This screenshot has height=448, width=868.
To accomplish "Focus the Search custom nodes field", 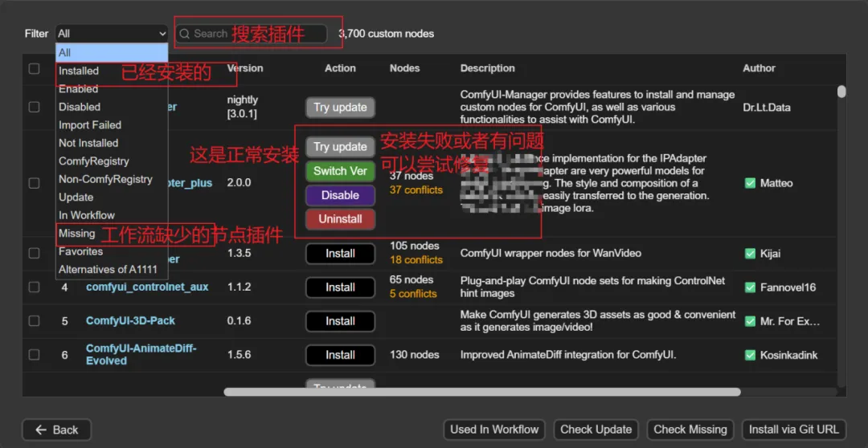I will [252, 34].
